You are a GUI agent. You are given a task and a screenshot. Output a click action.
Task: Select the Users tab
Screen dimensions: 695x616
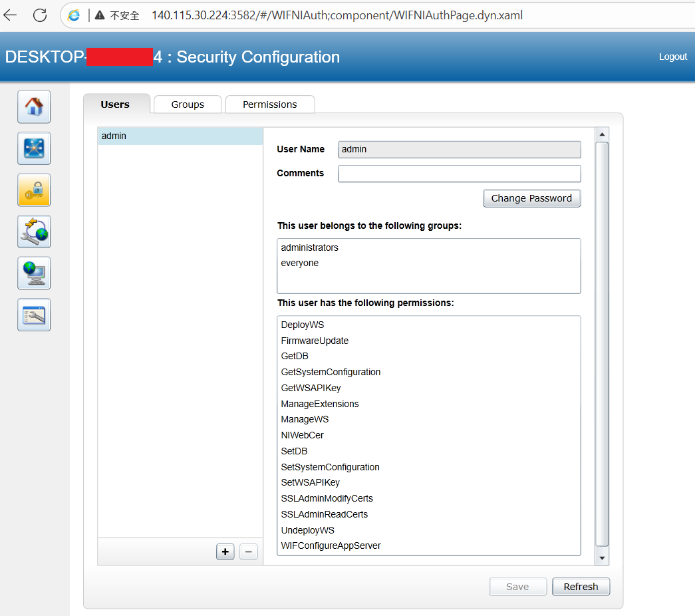[115, 104]
